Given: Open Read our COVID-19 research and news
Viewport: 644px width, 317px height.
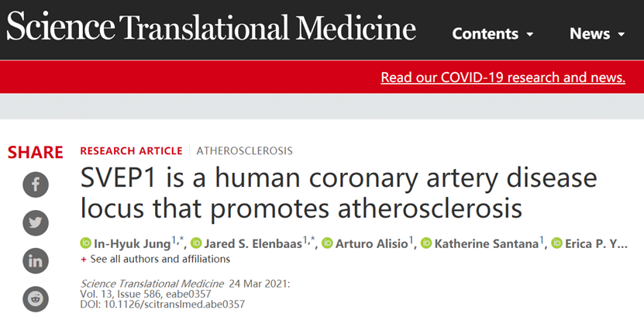Looking at the screenshot, I should click(x=503, y=78).
